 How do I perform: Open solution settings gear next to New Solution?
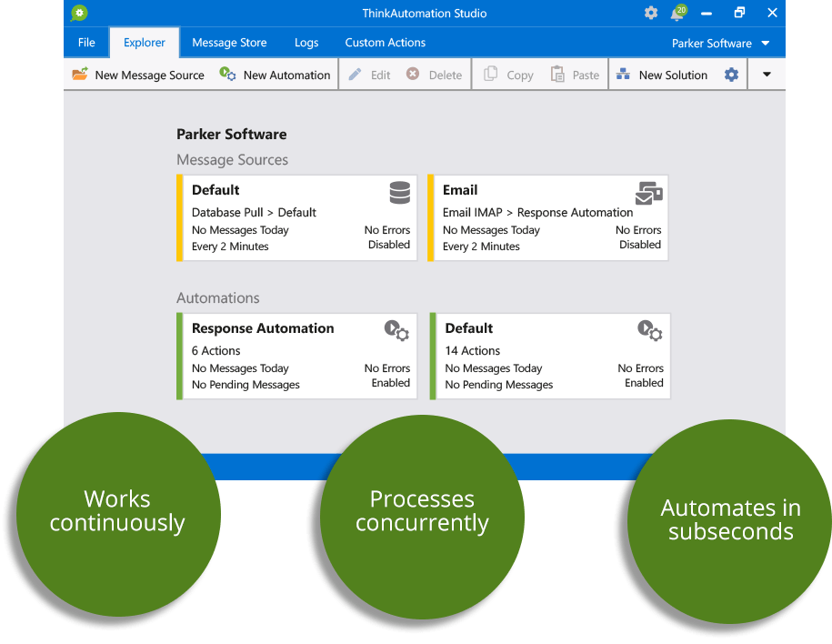[731, 75]
